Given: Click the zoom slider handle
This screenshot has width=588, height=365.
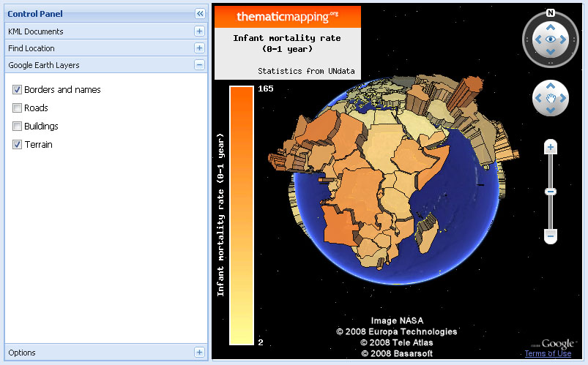Looking at the screenshot, I should coord(551,192).
